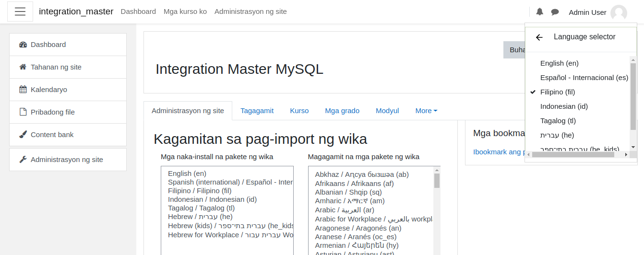
Task: Switch to the Tagagamit tab
Action: 257,111
